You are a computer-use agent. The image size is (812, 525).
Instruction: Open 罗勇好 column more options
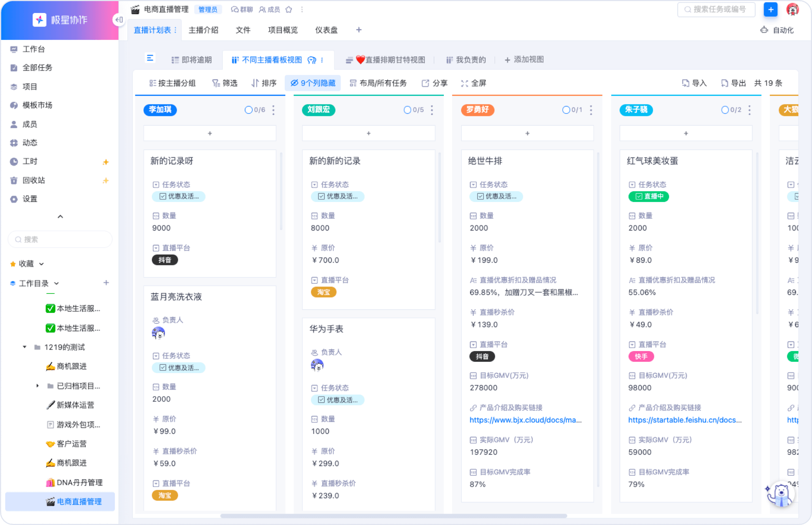591,110
